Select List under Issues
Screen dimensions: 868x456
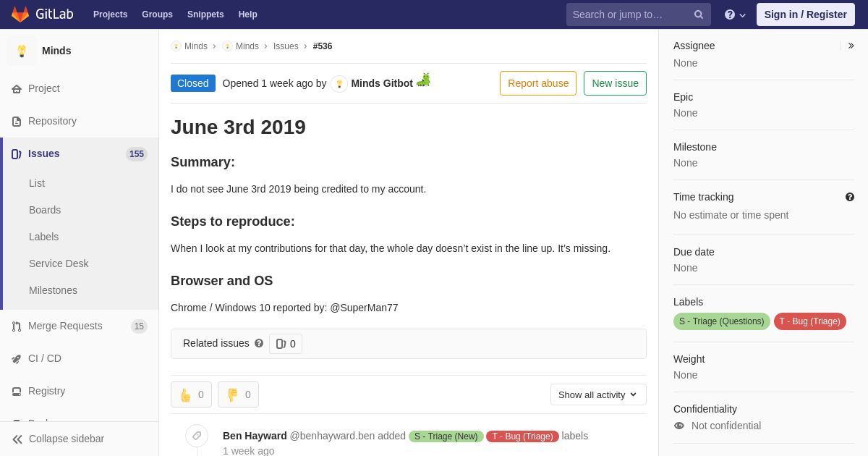pyautogui.click(x=37, y=183)
